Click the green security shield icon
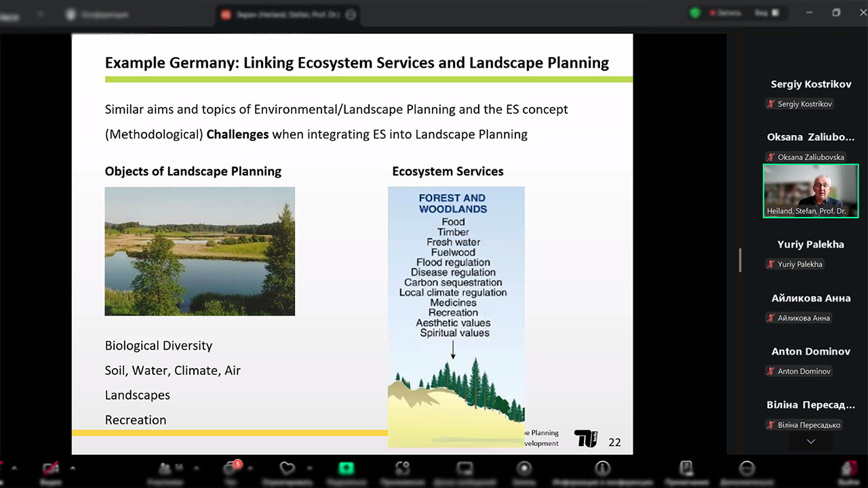Viewport: 868px width, 488px height. 695,13
